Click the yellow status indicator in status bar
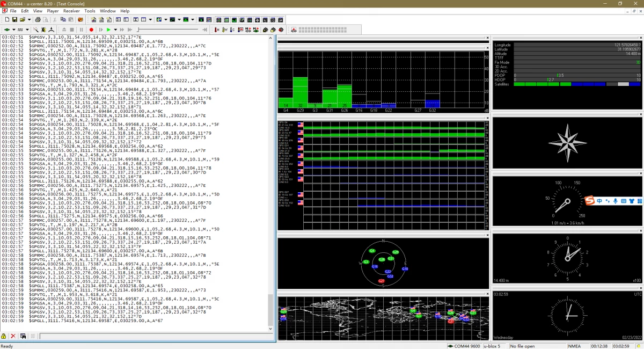This screenshot has height=349, width=644. pos(638,346)
